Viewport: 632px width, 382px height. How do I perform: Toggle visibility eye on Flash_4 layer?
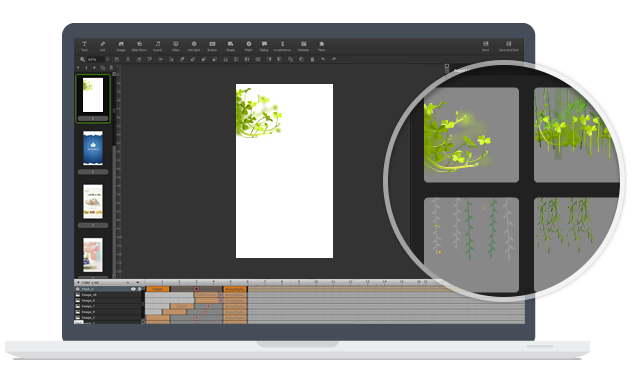133,289
